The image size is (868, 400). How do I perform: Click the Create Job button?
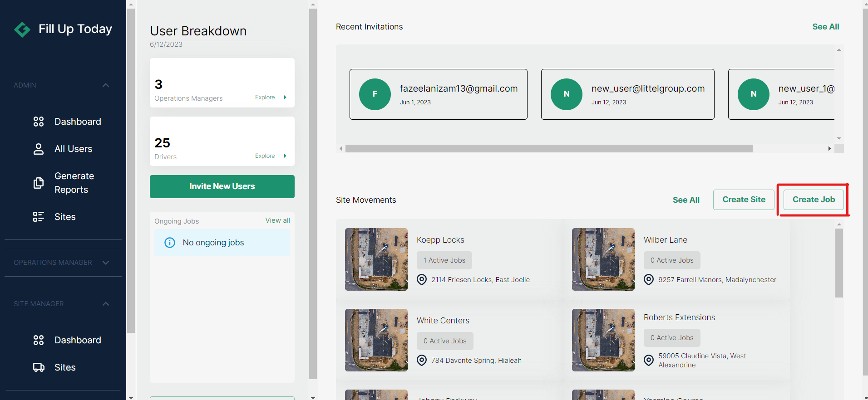814,200
